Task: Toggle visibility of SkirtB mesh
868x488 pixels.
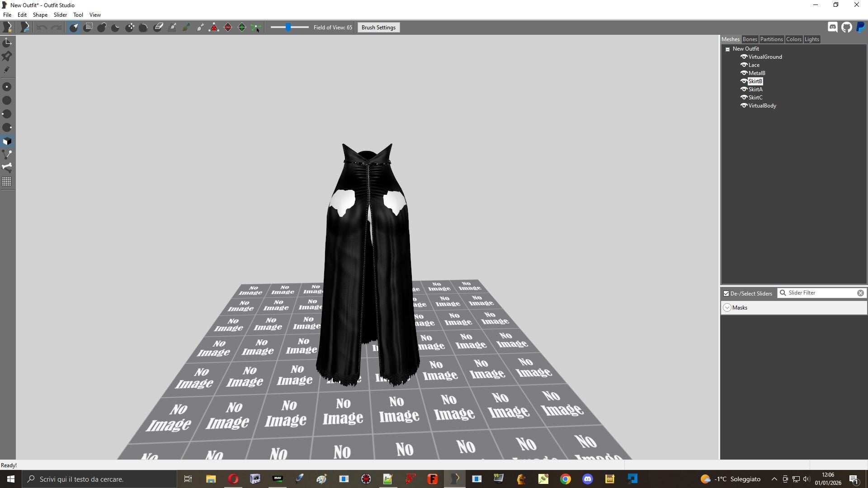Action: click(744, 81)
